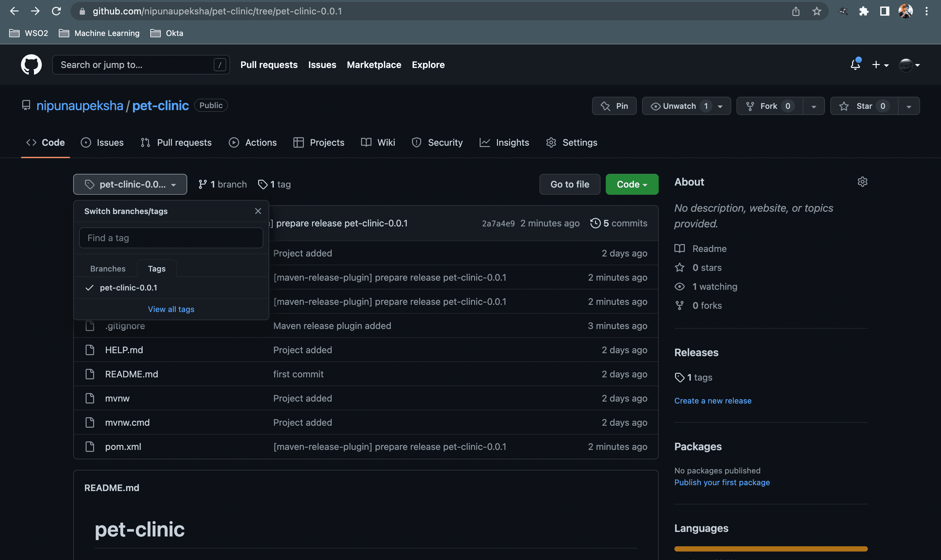Click the file icon beside mvnw.cmd
Viewport: 941px width, 560px height.
90,422
